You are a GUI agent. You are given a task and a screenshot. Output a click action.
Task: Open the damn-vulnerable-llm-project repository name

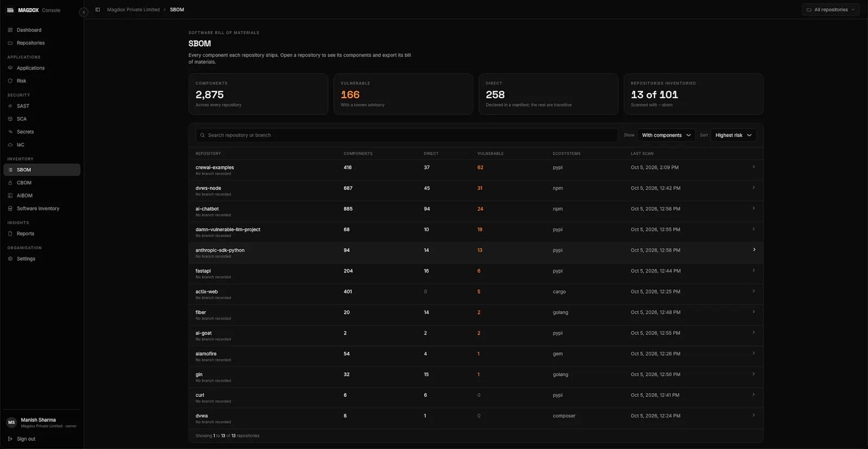pyautogui.click(x=228, y=230)
